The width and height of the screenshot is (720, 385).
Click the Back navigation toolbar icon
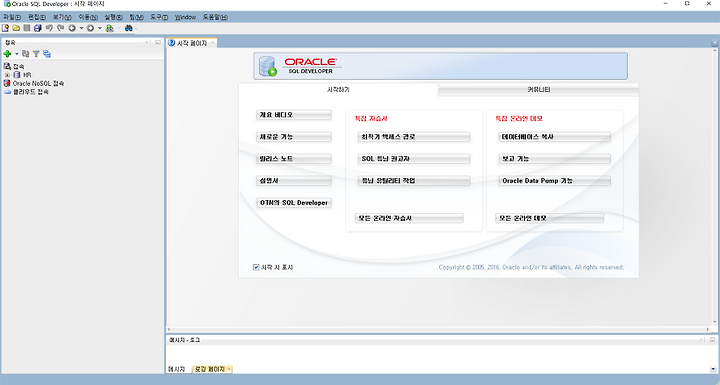[72, 28]
